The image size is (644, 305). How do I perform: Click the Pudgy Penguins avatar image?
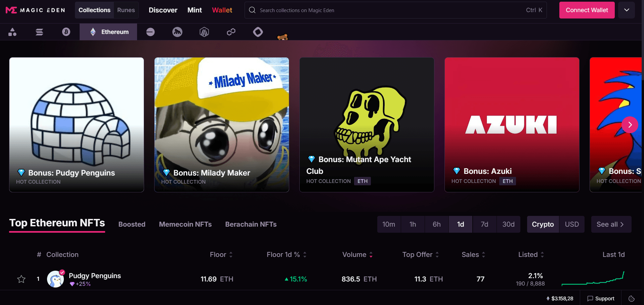click(x=55, y=279)
